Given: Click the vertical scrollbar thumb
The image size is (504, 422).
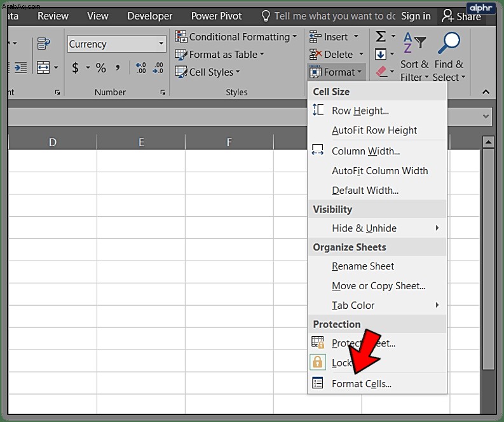Looking at the screenshot, I should [488, 259].
